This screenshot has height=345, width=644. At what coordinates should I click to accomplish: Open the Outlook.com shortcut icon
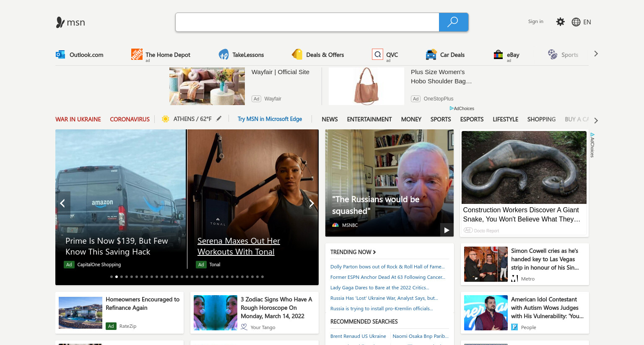pyautogui.click(x=60, y=54)
